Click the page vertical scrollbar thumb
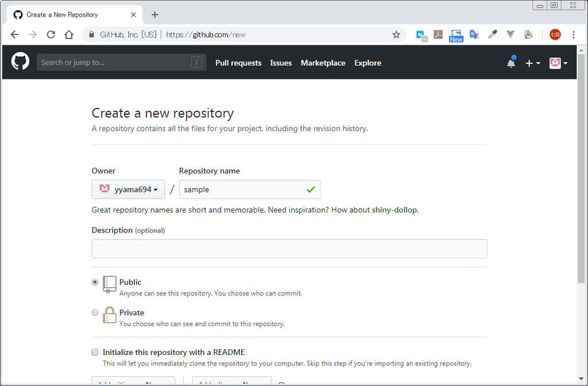The image size is (588, 386). click(581, 169)
